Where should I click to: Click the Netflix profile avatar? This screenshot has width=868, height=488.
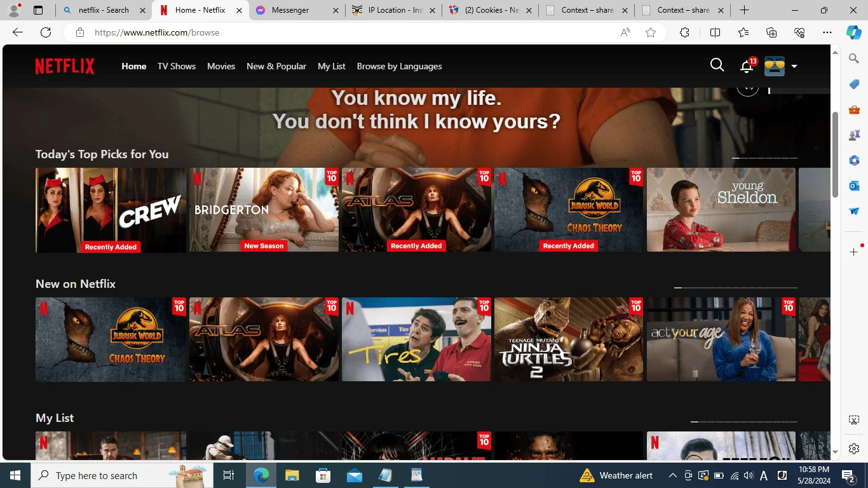coord(775,66)
